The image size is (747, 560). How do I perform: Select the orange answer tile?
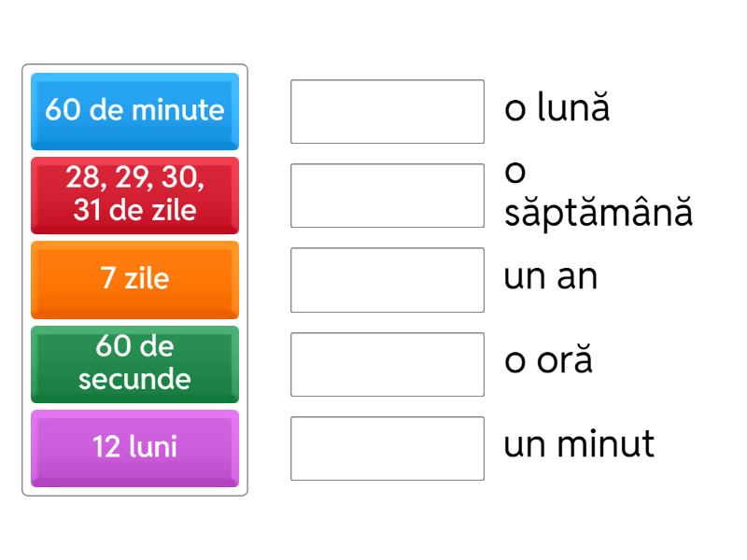click(x=134, y=279)
